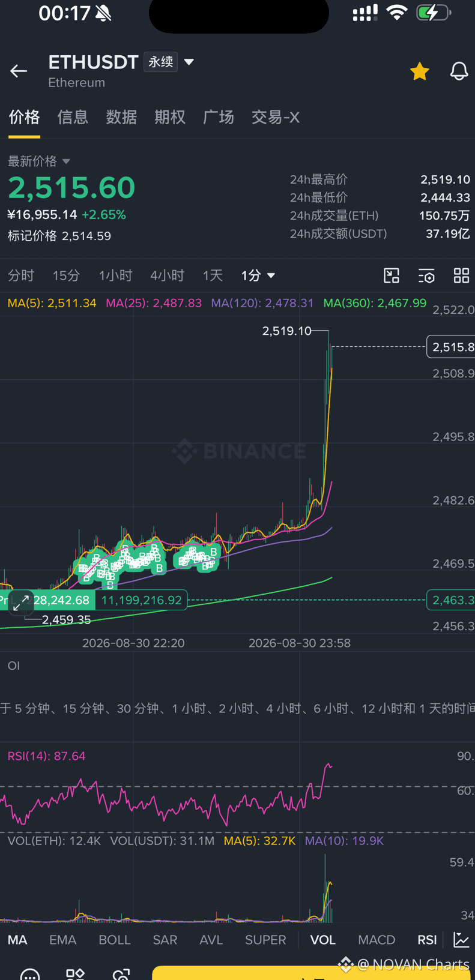Tap the 标记价格 2,514.59 line

coord(59,236)
